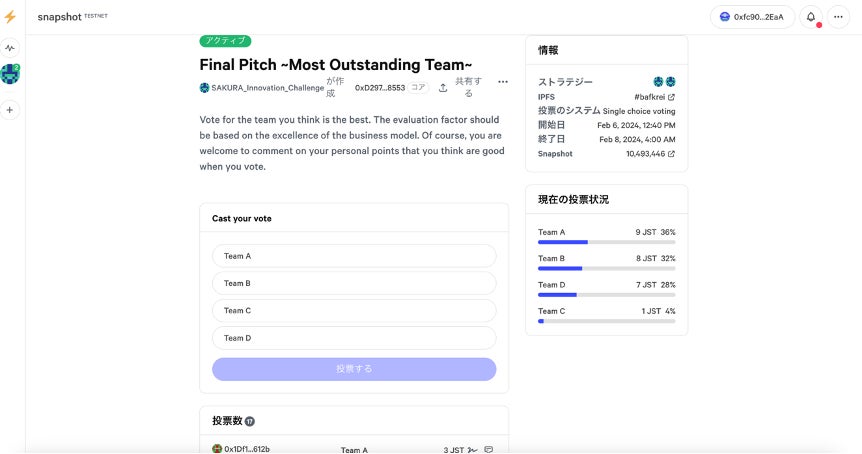Click the 投票する submit vote button
The height and width of the screenshot is (454, 862).
354,369
